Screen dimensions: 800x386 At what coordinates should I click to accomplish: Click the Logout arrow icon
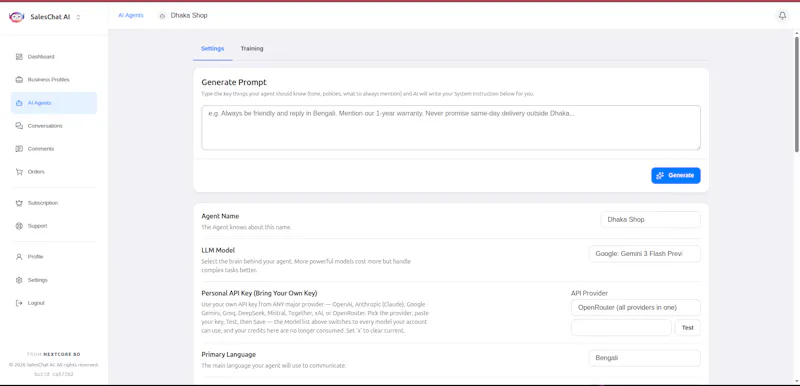click(19, 303)
